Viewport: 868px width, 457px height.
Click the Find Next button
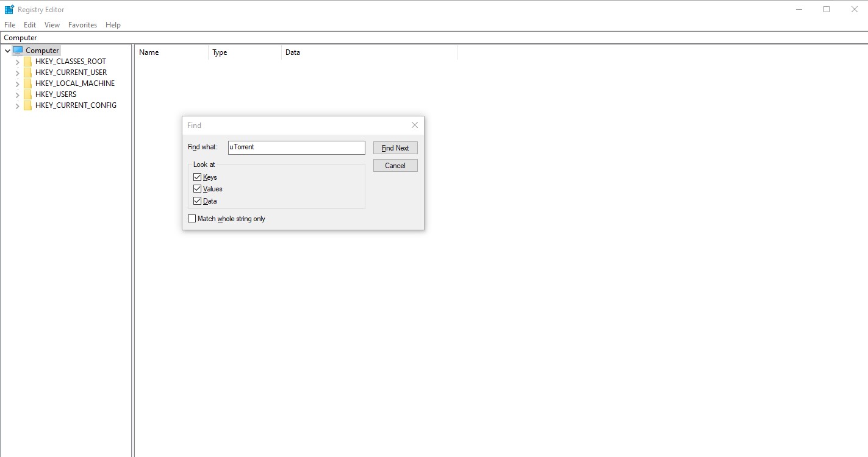[x=395, y=148]
